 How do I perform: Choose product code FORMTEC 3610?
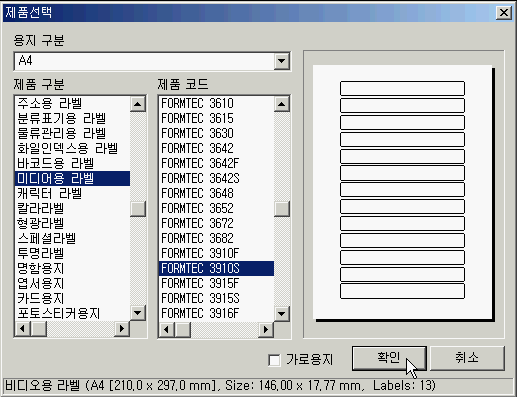click(216, 103)
